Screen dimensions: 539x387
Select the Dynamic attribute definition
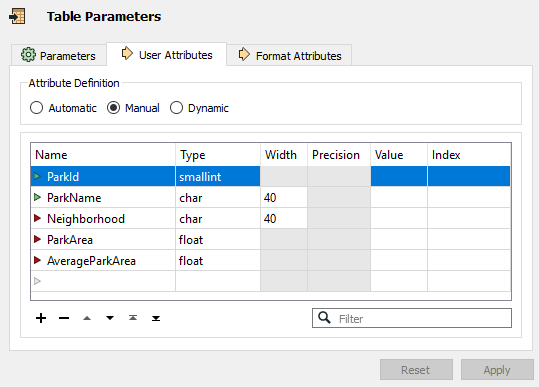[176, 108]
